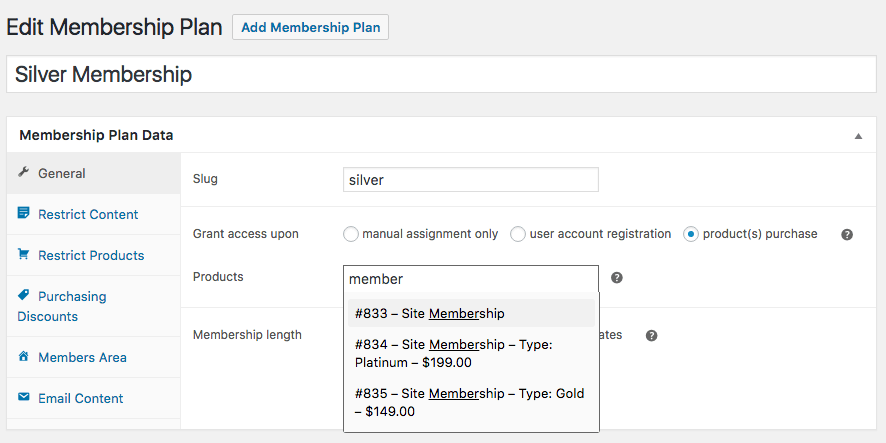This screenshot has width=886, height=443.
Task: Select user account registration radio button
Action: [x=518, y=234]
